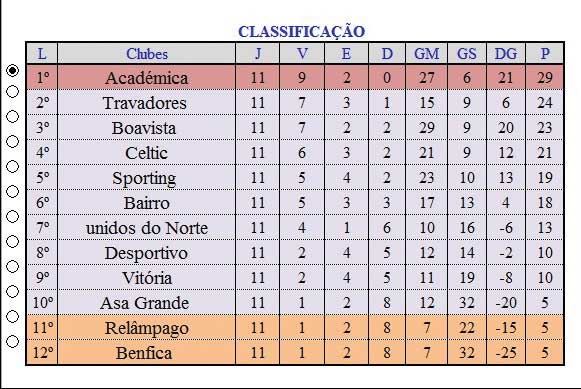This screenshot has height=389, width=581.
Task: Click the GM column header
Action: click(x=426, y=54)
